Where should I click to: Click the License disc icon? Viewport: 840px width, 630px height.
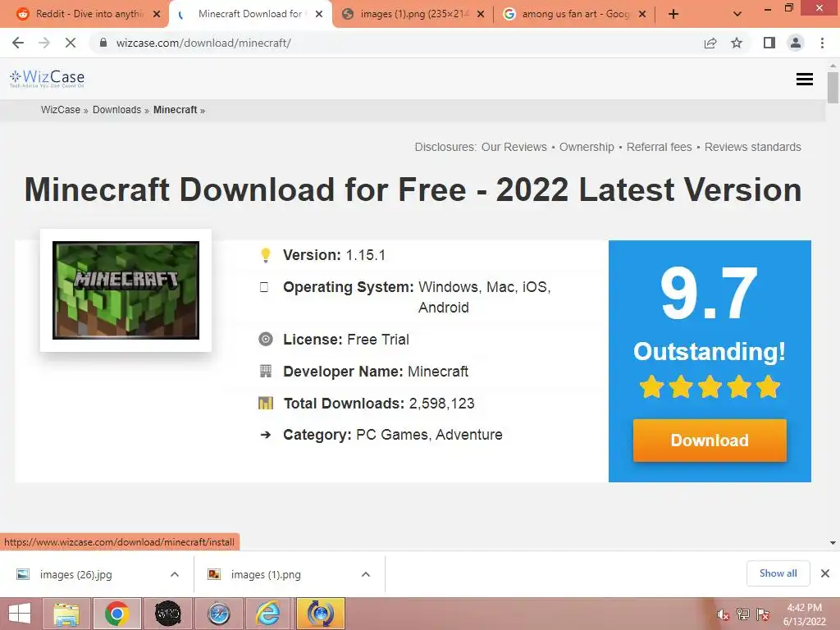[x=266, y=339]
